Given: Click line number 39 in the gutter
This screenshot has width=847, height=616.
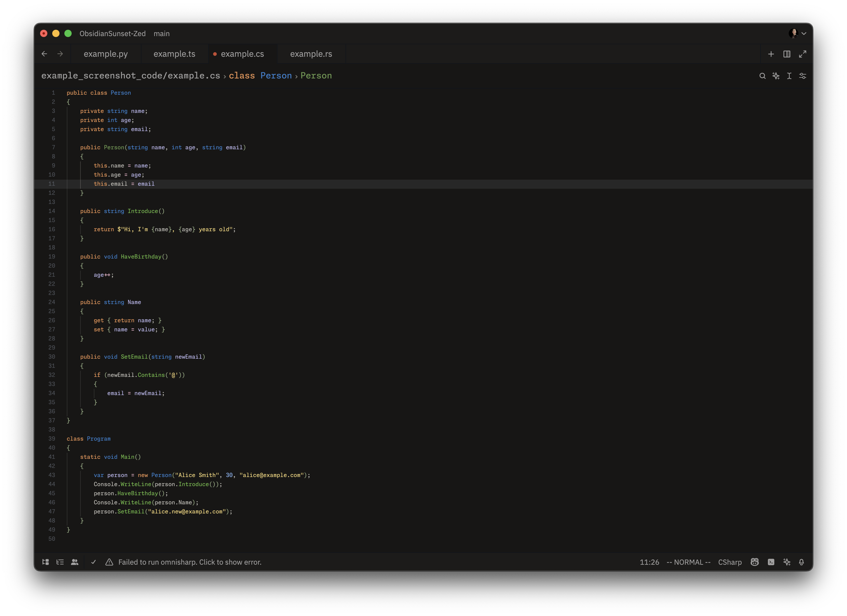Looking at the screenshot, I should [52, 439].
